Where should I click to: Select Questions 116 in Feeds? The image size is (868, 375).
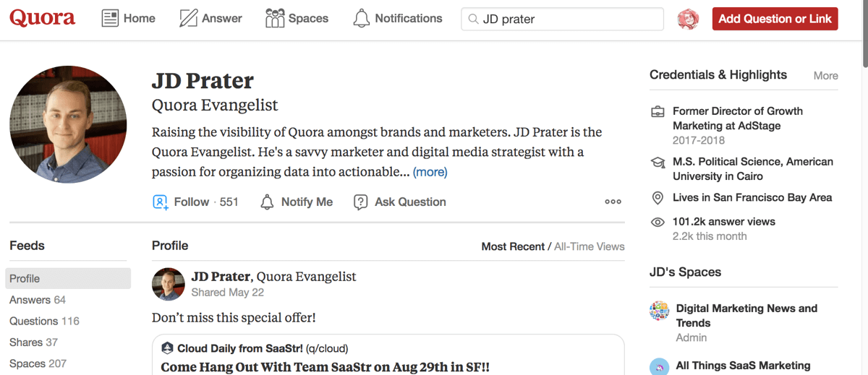coord(44,321)
